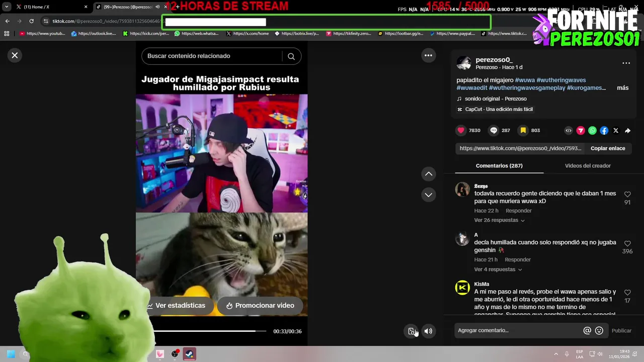
Task: Open more share options arrow
Action: (627, 130)
